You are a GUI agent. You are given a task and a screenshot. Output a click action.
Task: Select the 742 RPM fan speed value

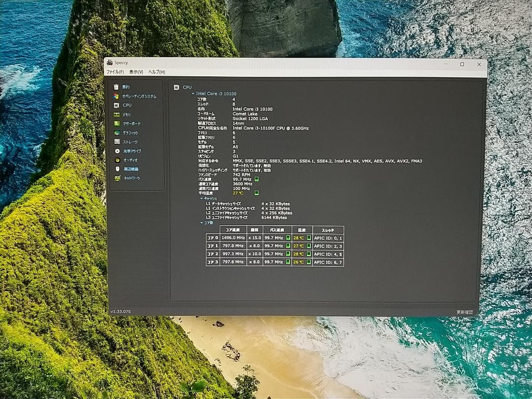(x=241, y=175)
